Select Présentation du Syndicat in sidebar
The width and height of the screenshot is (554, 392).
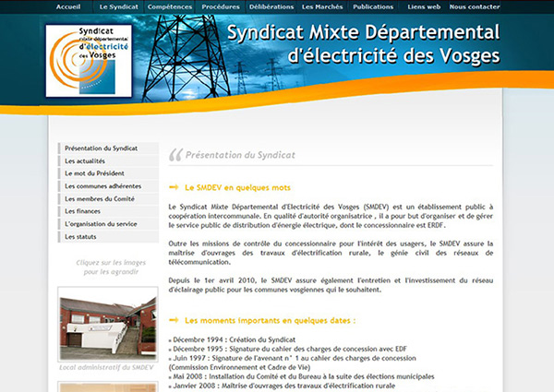click(x=108, y=148)
